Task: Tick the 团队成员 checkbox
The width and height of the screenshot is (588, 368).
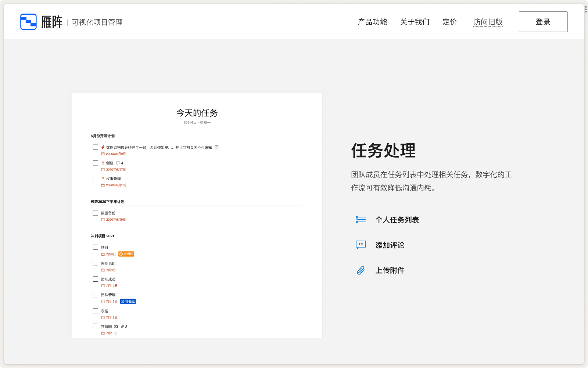Action: (x=96, y=279)
